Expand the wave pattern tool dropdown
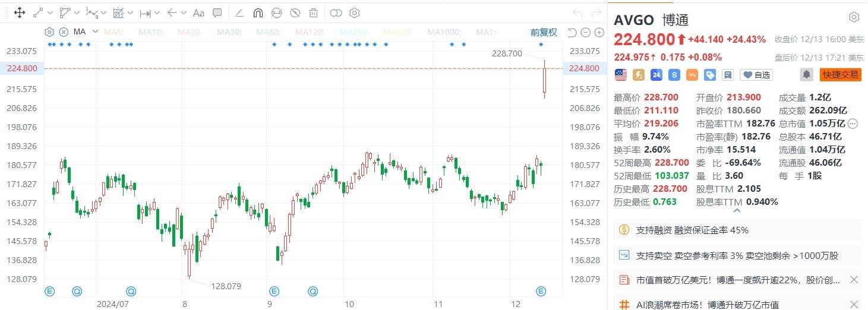This screenshot has width=868, height=310. [x=103, y=12]
